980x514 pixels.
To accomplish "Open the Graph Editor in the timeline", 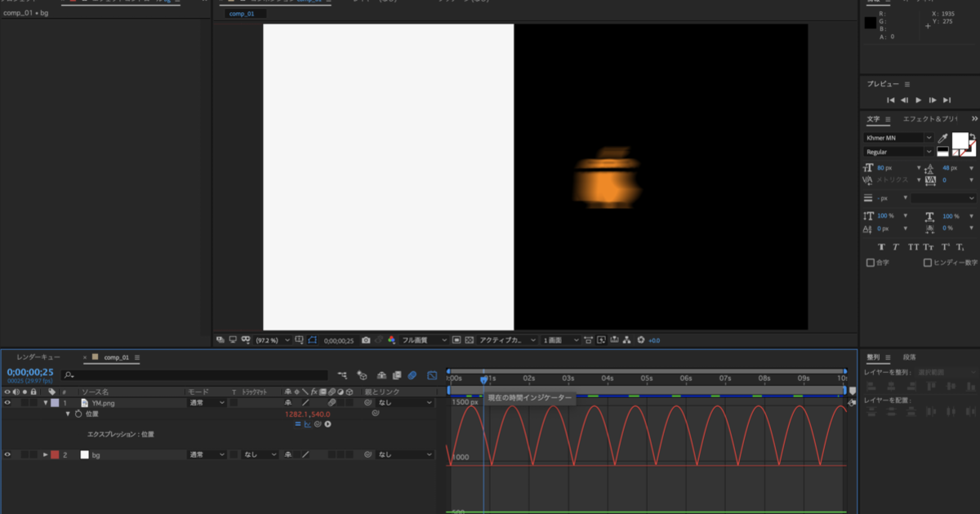I will coord(431,375).
